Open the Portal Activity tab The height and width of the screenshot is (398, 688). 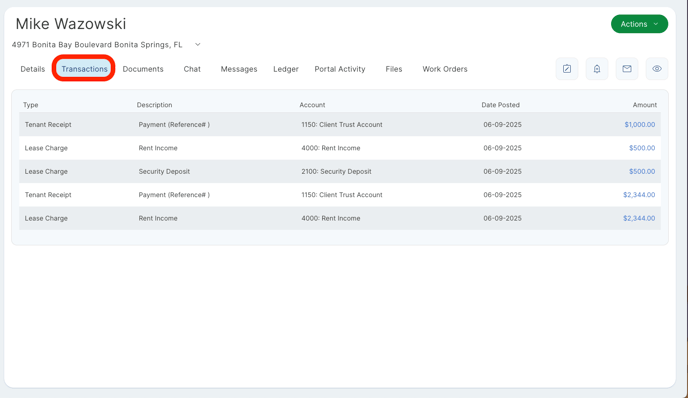click(x=340, y=69)
